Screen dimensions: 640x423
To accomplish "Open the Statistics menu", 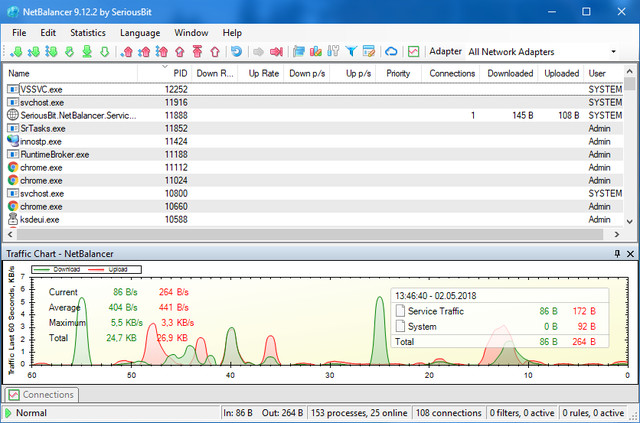I will pos(88,32).
